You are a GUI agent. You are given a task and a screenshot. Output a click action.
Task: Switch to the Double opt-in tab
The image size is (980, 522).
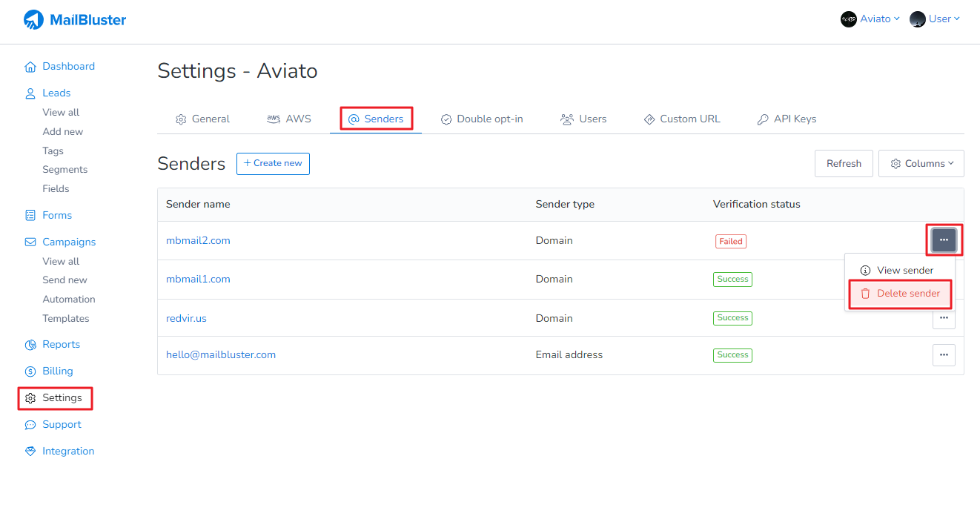pos(482,119)
